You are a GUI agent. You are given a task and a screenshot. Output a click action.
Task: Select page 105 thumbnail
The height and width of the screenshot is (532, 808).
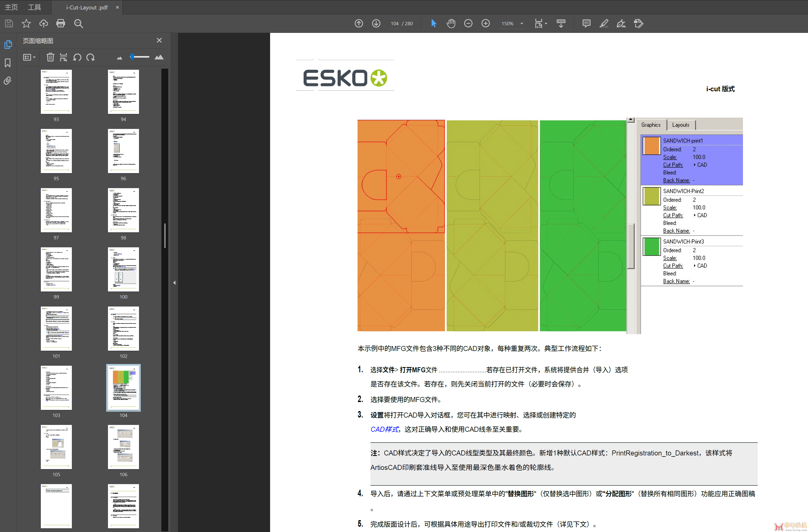pos(56,447)
